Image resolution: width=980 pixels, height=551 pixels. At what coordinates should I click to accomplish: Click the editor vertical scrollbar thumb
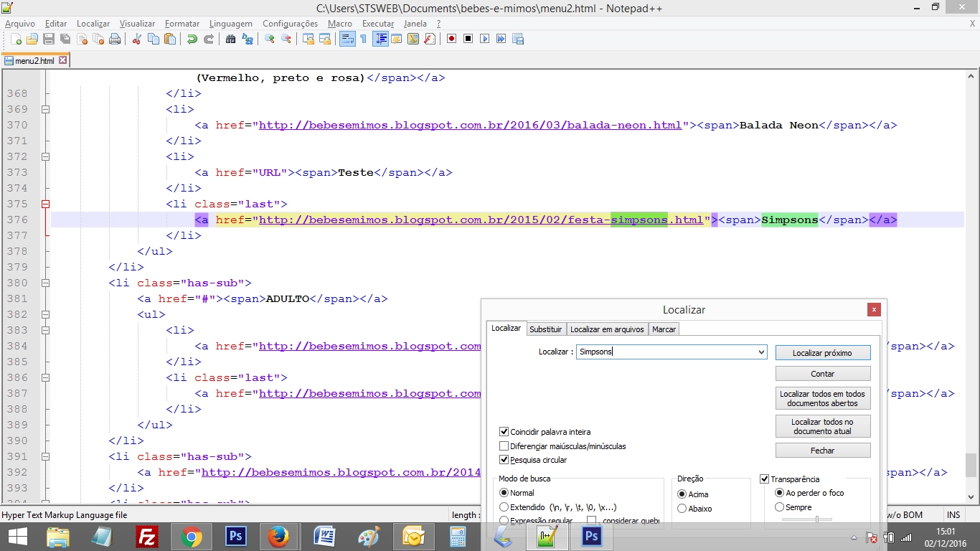971,465
